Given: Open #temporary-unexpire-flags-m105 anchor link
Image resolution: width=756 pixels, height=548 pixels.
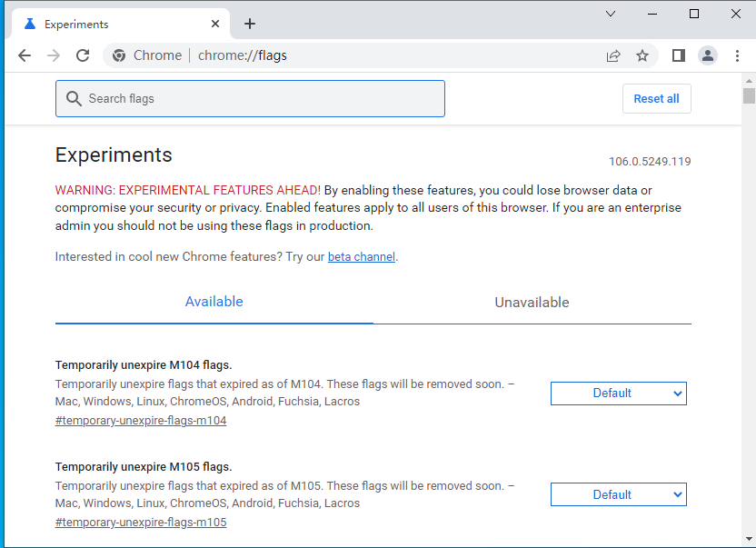Looking at the screenshot, I should [x=141, y=522].
